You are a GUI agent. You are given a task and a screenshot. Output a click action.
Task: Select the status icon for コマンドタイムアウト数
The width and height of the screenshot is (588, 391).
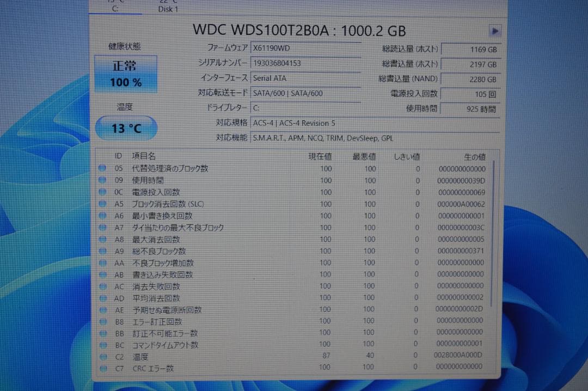(102, 345)
